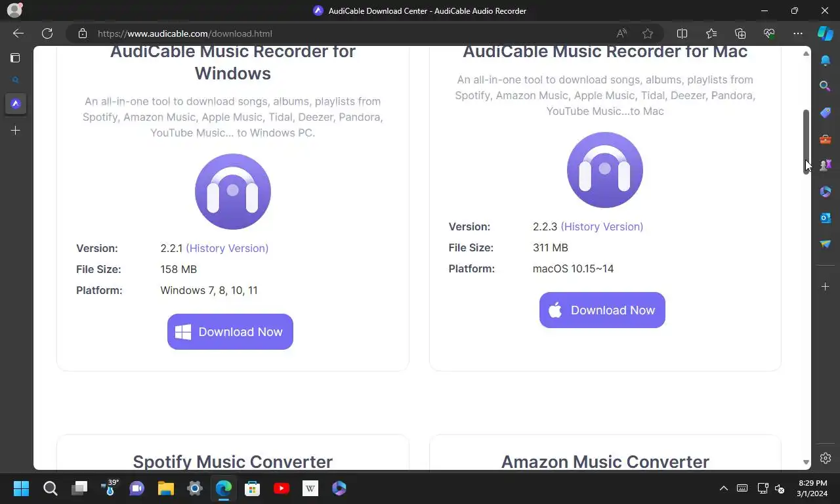840x504 pixels.
Task: Open split screen view
Action: (x=682, y=33)
